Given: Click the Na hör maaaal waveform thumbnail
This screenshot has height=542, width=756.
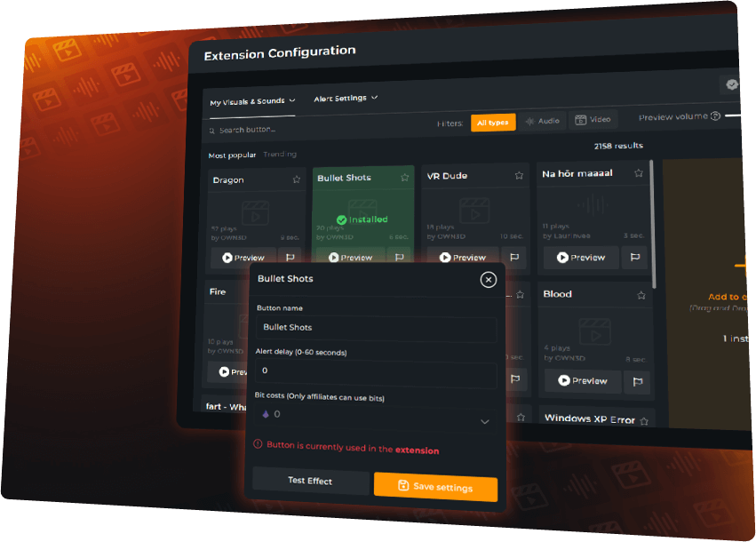Looking at the screenshot, I should click(593, 205).
